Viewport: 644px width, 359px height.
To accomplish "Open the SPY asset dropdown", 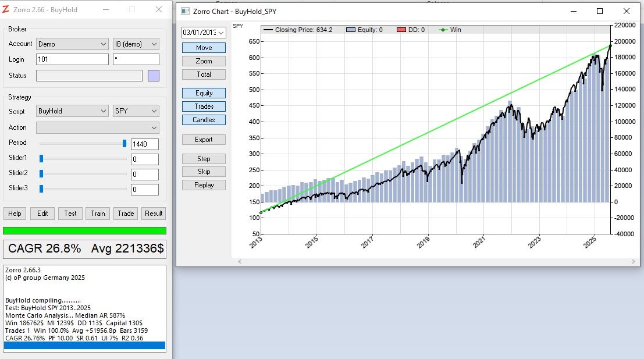I will coord(136,111).
